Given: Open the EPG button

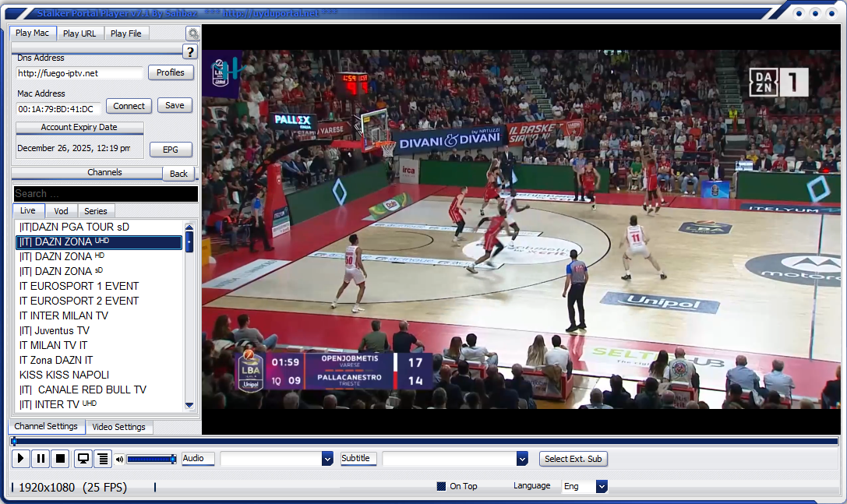Looking at the screenshot, I should click(171, 150).
